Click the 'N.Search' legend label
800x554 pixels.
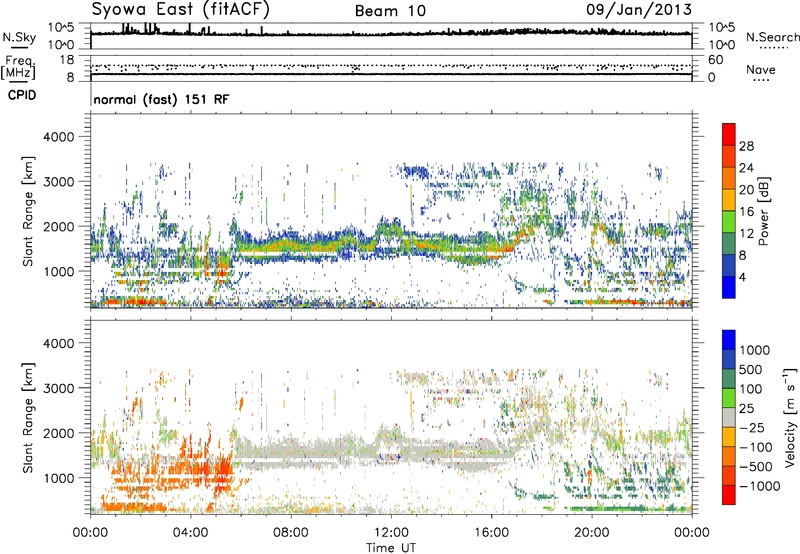pyautogui.click(x=772, y=37)
